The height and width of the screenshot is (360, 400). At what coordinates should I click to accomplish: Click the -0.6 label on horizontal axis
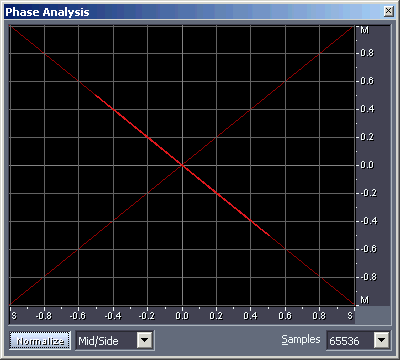78,315
